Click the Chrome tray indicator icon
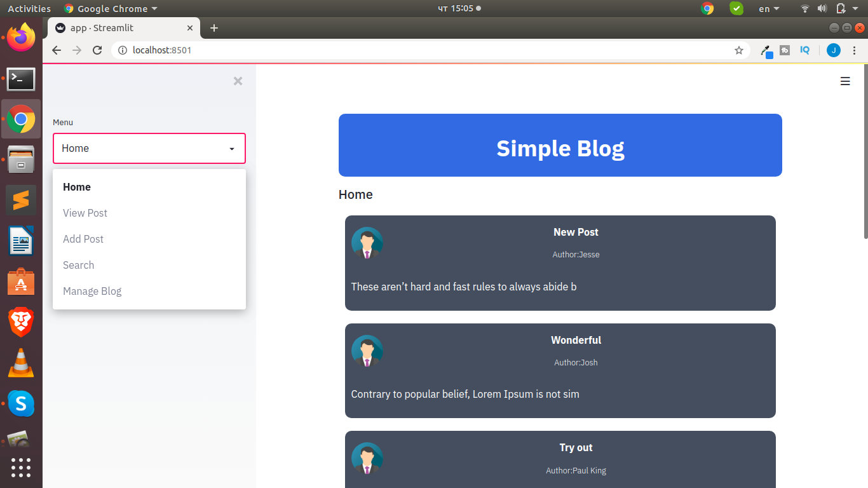Image resolution: width=868 pixels, height=488 pixels. pos(707,8)
